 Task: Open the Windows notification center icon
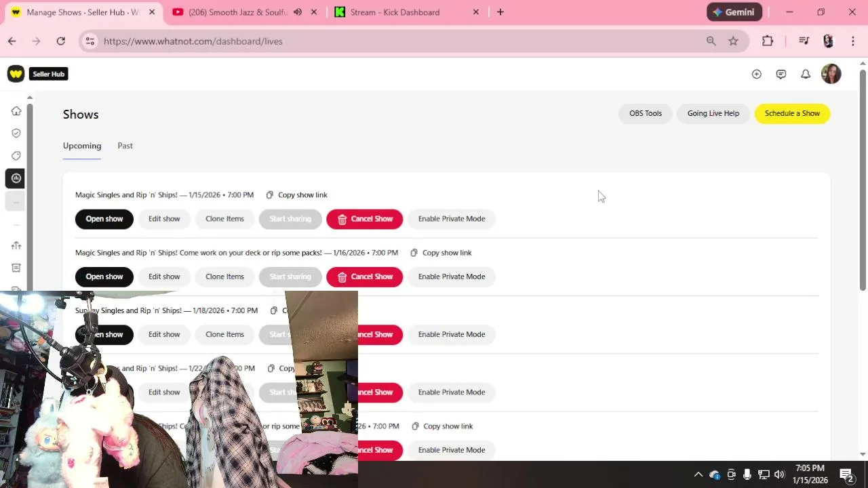click(x=846, y=474)
